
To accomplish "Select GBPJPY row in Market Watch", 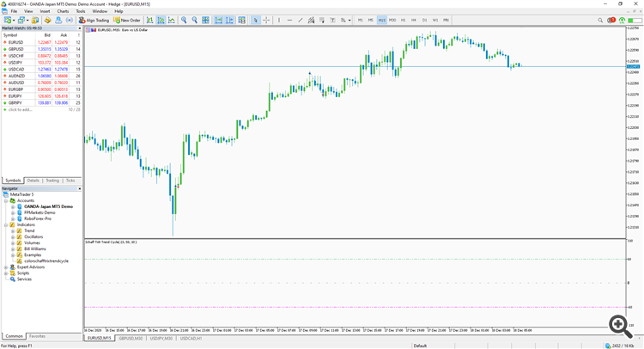I will [x=41, y=103].
